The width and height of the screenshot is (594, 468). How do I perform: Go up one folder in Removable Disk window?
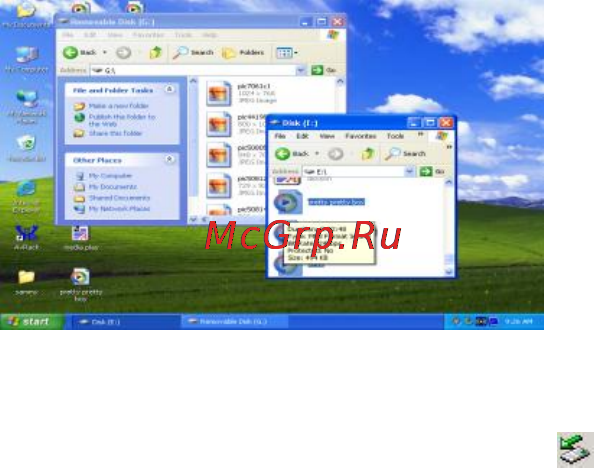pyautogui.click(x=155, y=53)
